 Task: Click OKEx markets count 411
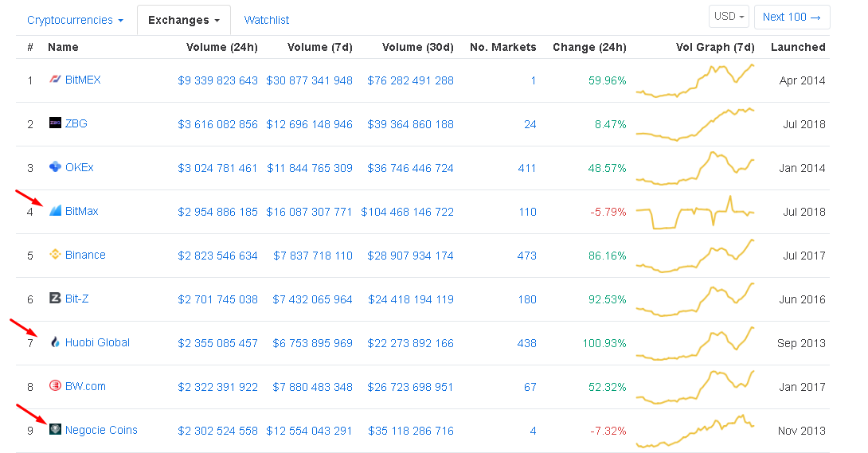tap(527, 168)
